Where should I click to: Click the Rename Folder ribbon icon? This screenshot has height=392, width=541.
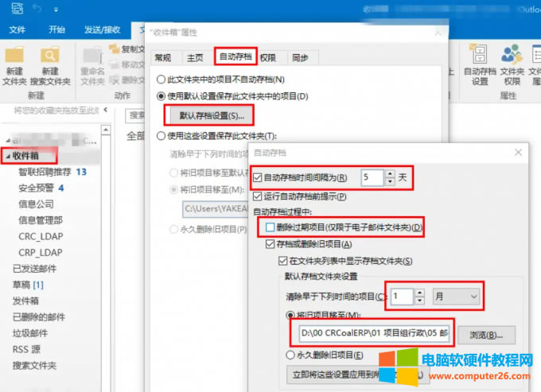[92, 64]
